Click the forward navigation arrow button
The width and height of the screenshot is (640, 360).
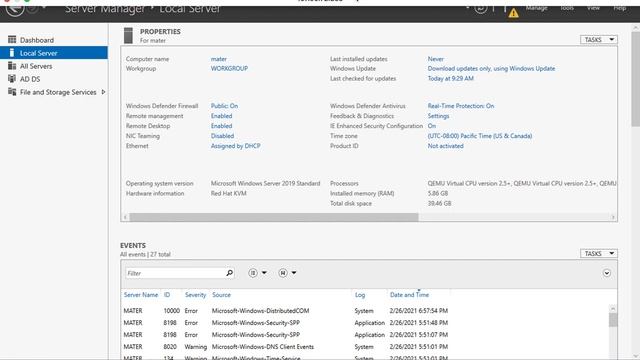click(x=33, y=7)
